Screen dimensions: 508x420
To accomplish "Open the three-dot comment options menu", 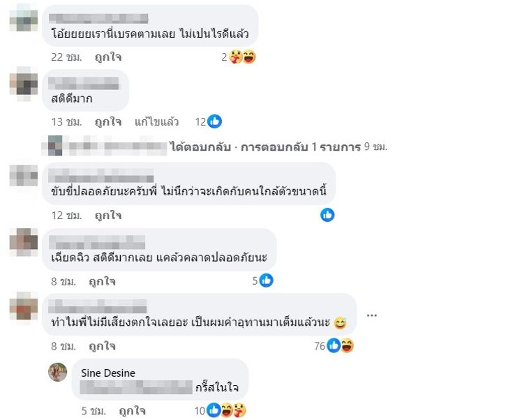I will coord(372,315).
